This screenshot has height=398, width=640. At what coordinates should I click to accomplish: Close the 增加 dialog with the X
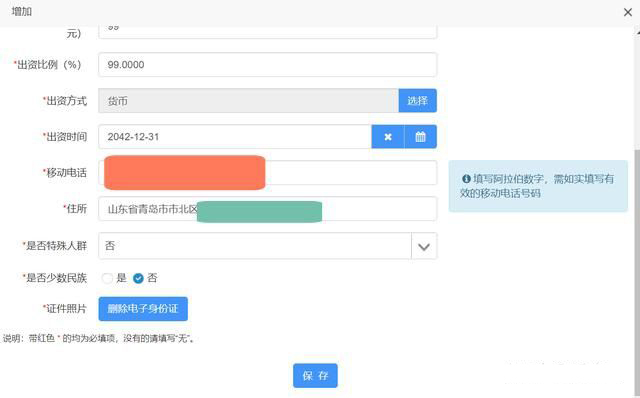628,12
